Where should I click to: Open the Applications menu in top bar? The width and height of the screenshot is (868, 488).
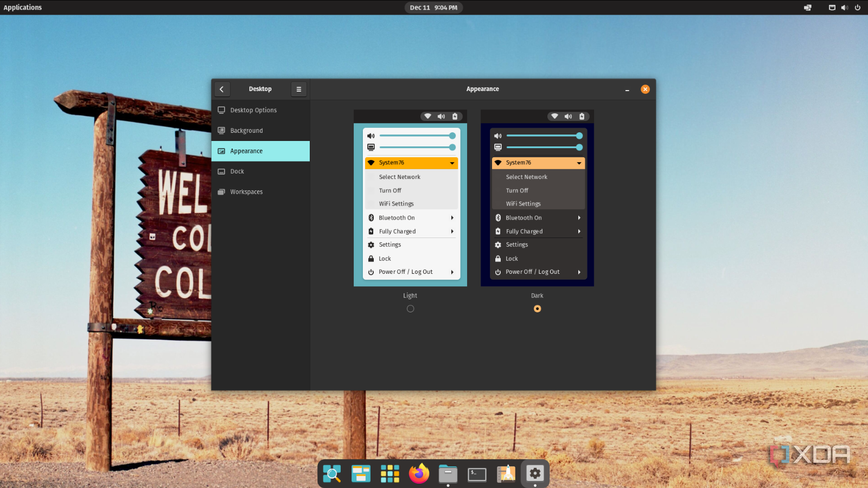23,8
